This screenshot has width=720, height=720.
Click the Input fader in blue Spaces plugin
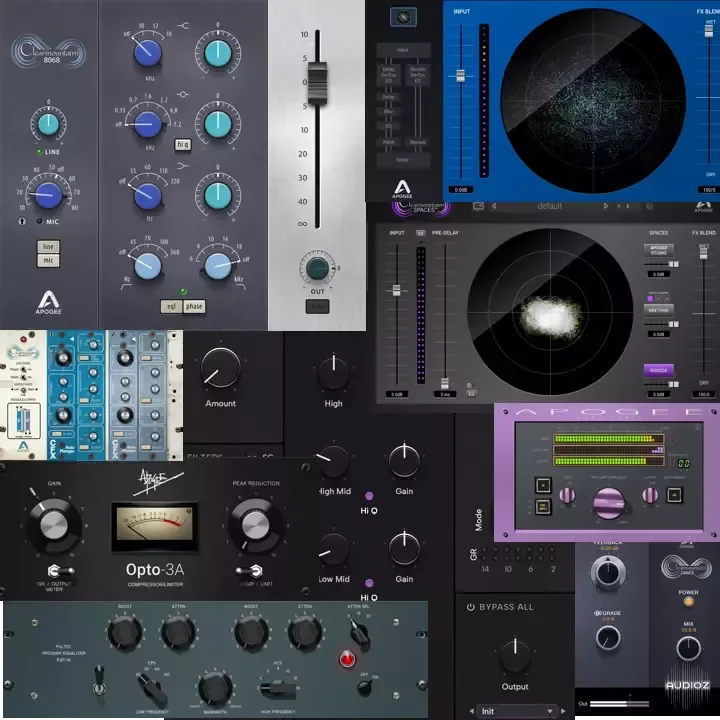point(461,76)
